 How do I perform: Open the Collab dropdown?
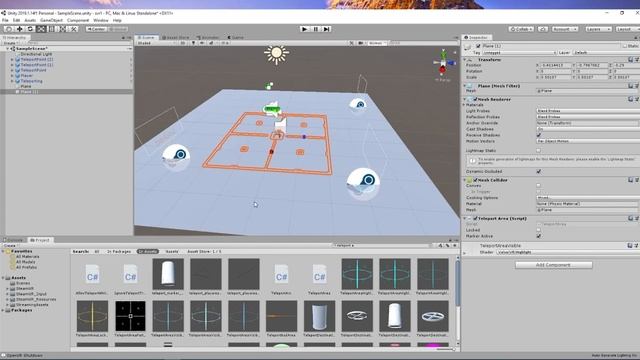coord(521,29)
